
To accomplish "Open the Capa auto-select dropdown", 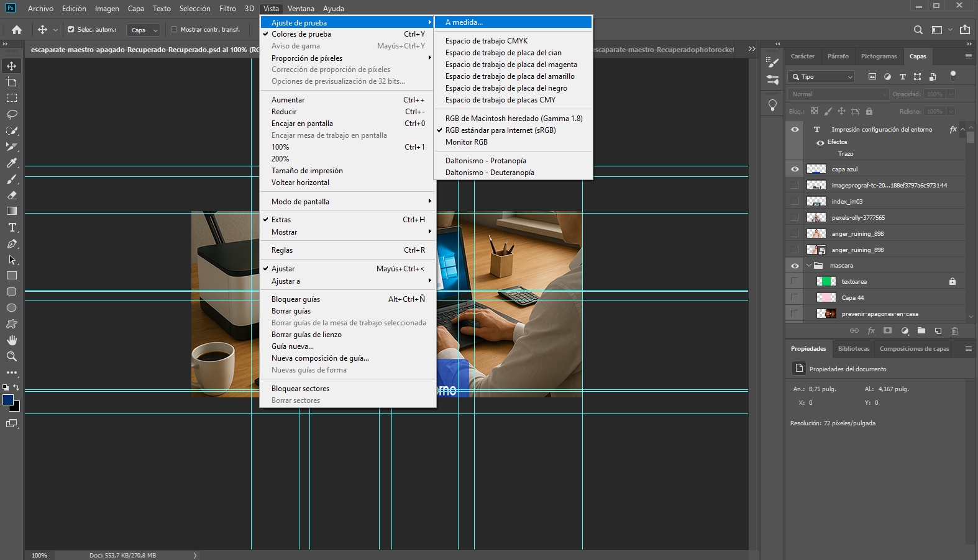I will (144, 30).
